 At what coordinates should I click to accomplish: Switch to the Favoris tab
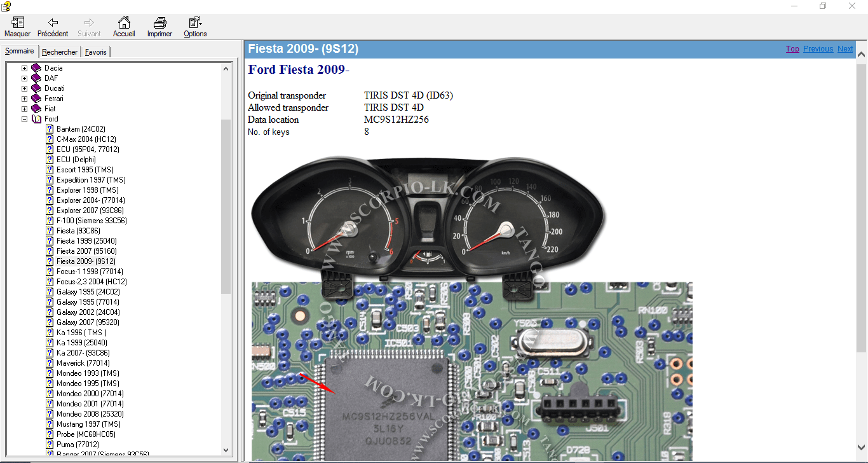[x=95, y=52]
